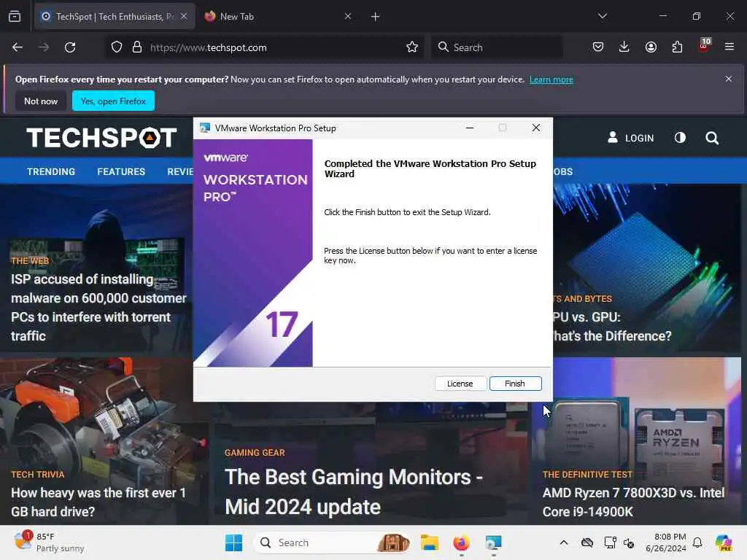Open the tracking protection shield icon
This screenshot has height=560, width=747.
point(117,47)
